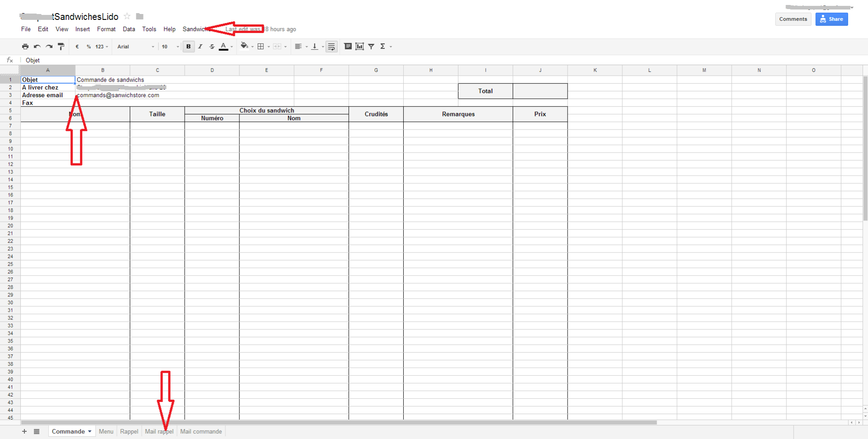Image resolution: width=868 pixels, height=439 pixels.
Task: Open the Comments panel
Action: pyautogui.click(x=792, y=19)
